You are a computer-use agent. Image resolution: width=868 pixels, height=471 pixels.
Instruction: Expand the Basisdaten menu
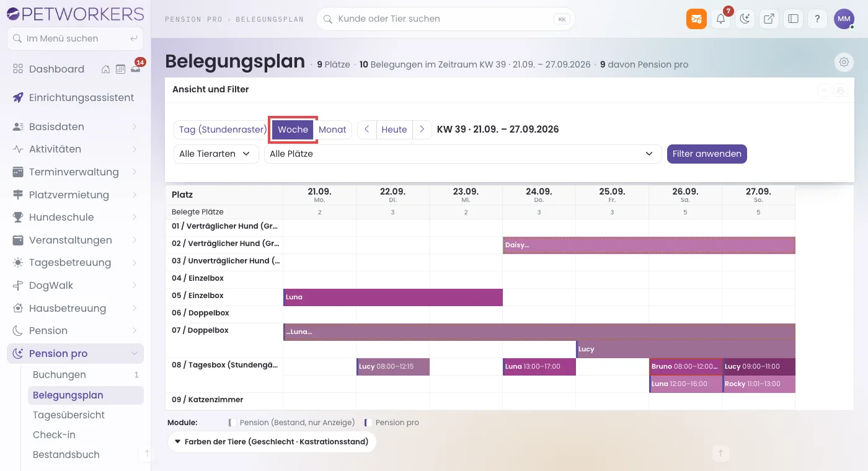coord(75,126)
